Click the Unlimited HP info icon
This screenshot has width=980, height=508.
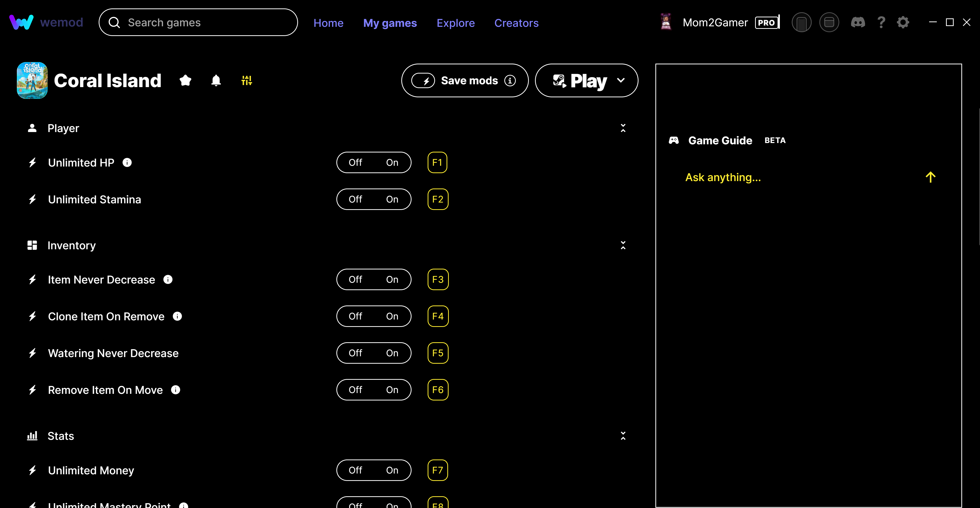(127, 163)
